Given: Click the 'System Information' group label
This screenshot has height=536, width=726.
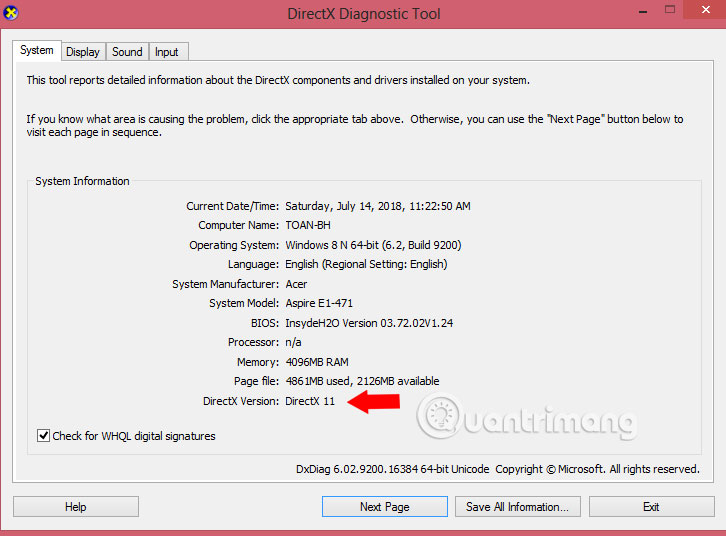Looking at the screenshot, I should pos(82,181).
